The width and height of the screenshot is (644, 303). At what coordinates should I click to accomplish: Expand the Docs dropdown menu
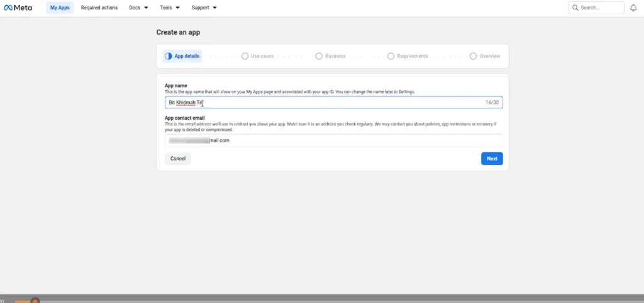[x=138, y=8]
